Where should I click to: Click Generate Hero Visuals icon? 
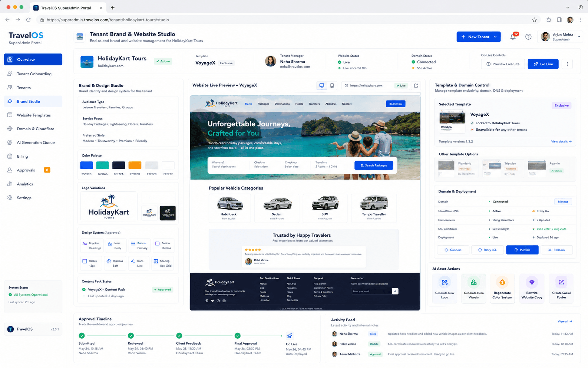click(x=473, y=282)
